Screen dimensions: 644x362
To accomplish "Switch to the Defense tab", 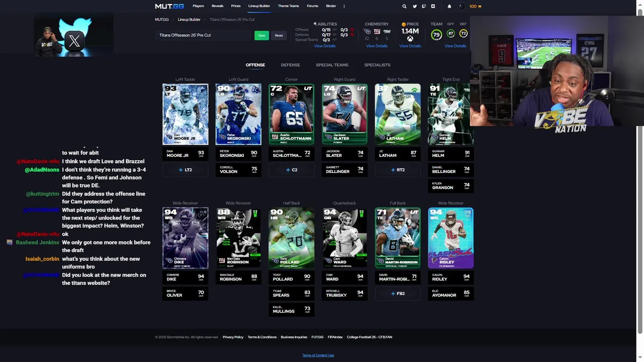I will [290, 65].
